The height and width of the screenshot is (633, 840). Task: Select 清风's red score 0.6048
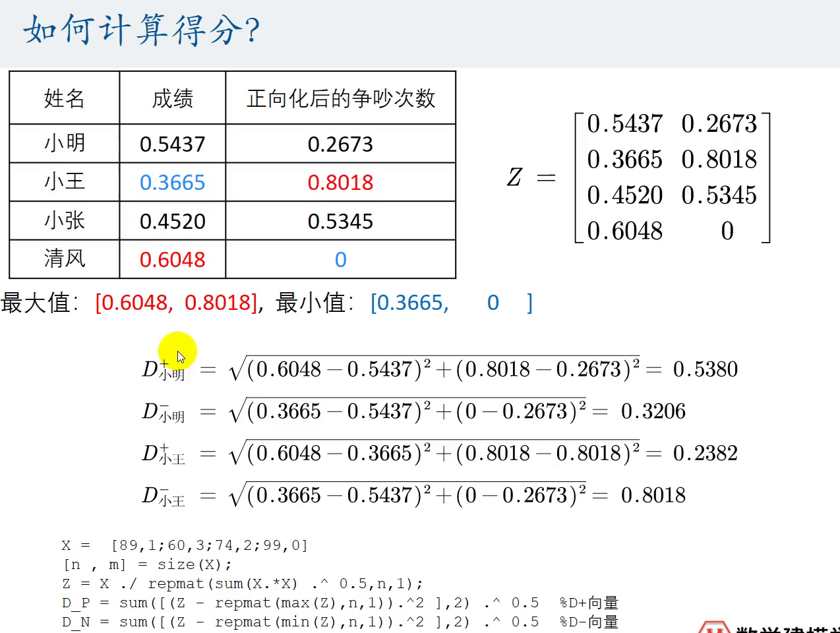(x=172, y=259)
